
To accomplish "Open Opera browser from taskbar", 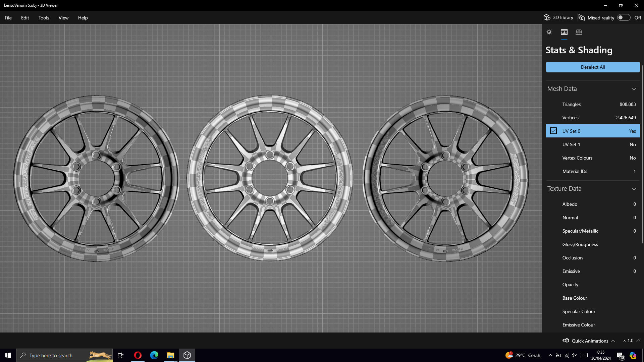I will (138, 355).
